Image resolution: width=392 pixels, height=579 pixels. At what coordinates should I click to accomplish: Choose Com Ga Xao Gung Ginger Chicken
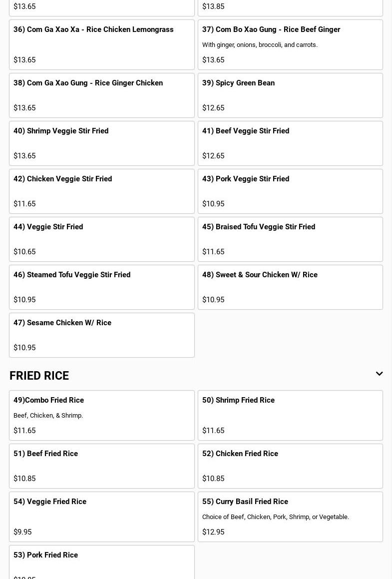click(101, 95)
